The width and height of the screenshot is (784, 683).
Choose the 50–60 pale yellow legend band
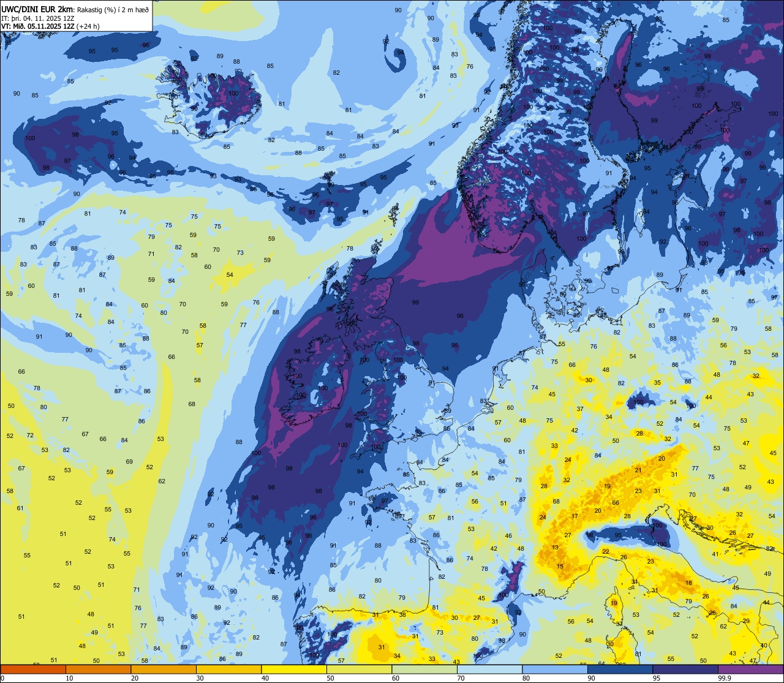click(359, 670)
